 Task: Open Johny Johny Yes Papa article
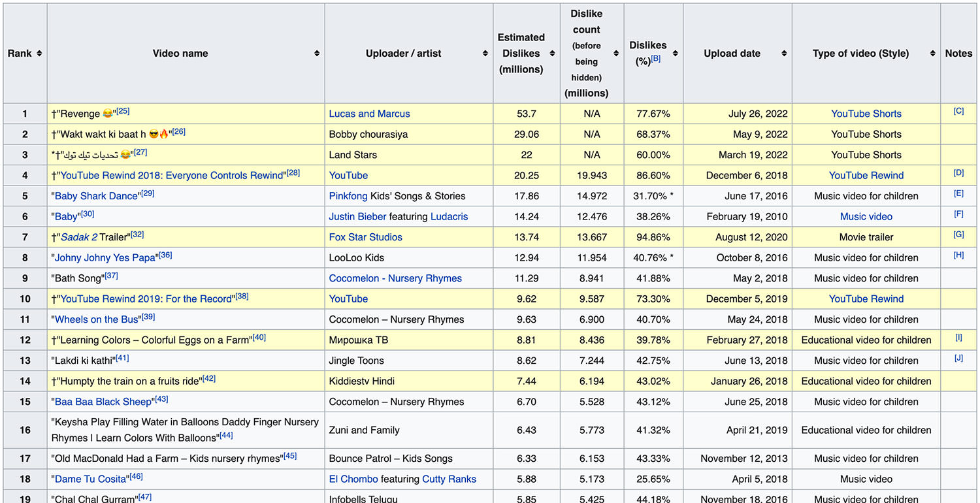tap(105, 257)
